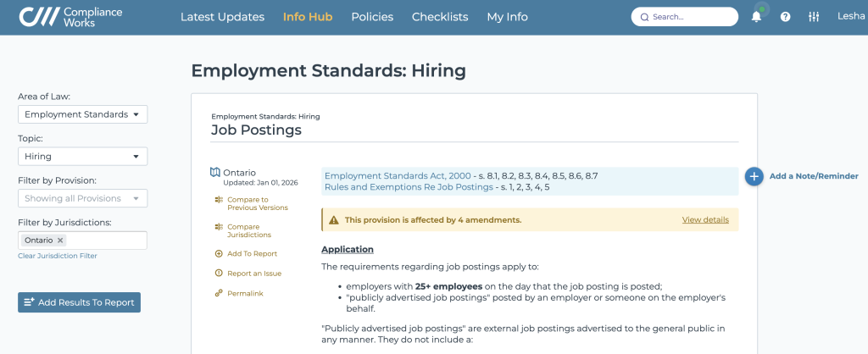
Task: Click the Permalink chain icon
Action: [x=219, y=293]
